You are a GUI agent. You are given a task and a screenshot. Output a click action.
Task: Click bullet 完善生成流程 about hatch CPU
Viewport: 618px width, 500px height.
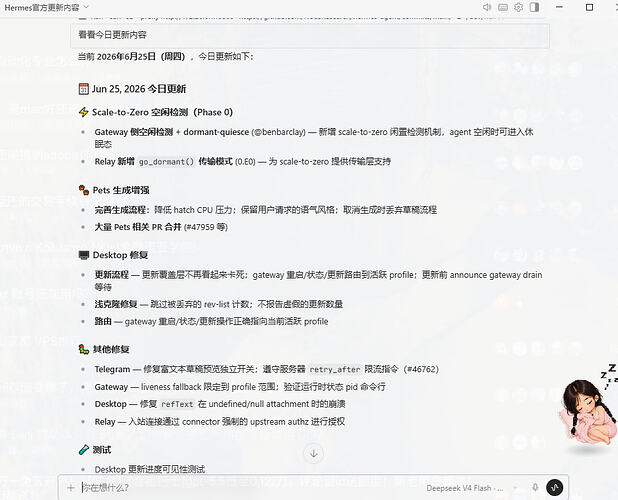coord(266,210)
